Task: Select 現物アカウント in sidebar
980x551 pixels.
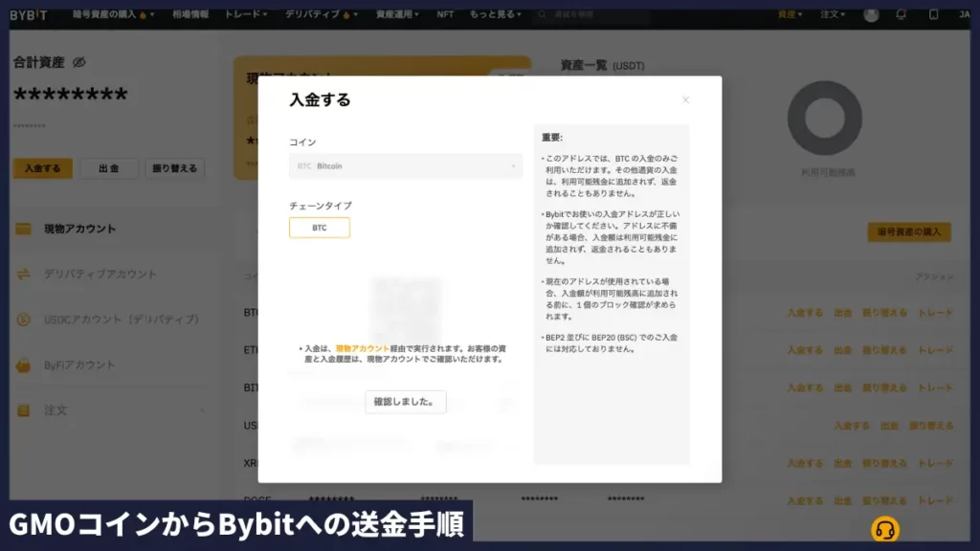Action: point(79,229)
